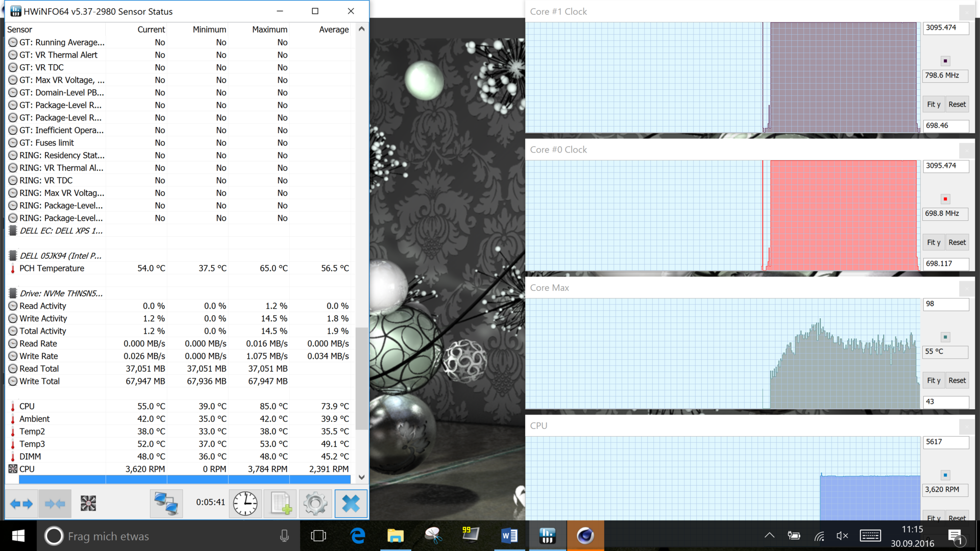
Task: Click the CPU graph upper limit field 5617
Action: click(946, 442)
